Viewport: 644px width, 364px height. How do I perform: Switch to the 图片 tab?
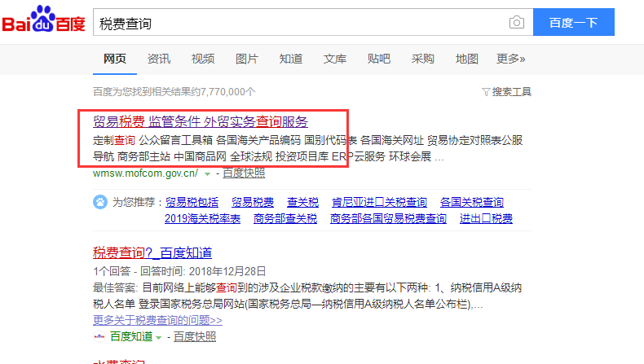[x=246, y=59]
